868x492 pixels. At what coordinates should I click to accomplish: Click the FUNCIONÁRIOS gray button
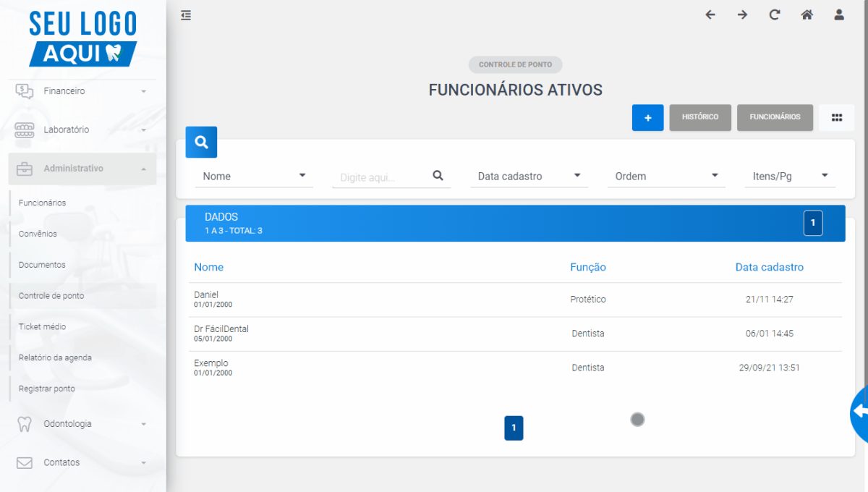point(775,117)
